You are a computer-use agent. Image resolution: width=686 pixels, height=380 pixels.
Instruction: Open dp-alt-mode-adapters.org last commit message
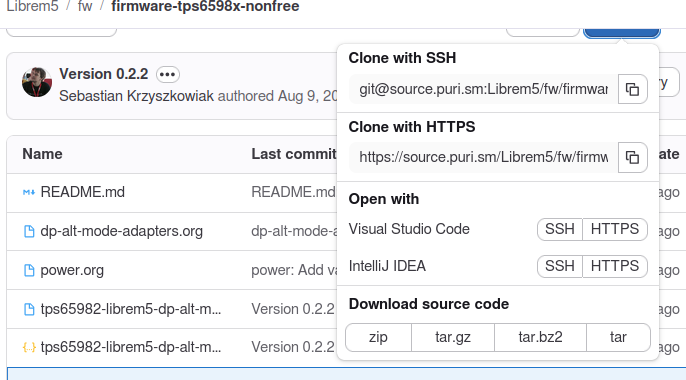(x=294, y=231)
